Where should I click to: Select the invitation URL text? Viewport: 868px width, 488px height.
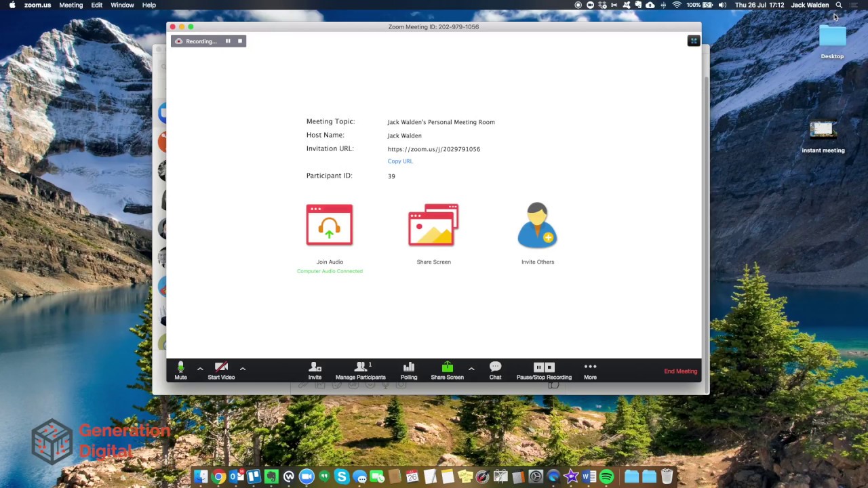point(434,149)
